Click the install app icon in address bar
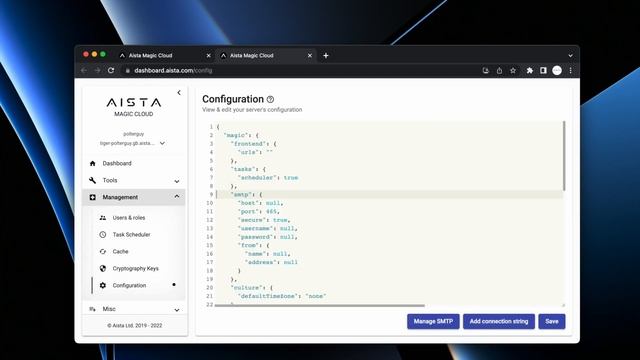 pos(485,71)
